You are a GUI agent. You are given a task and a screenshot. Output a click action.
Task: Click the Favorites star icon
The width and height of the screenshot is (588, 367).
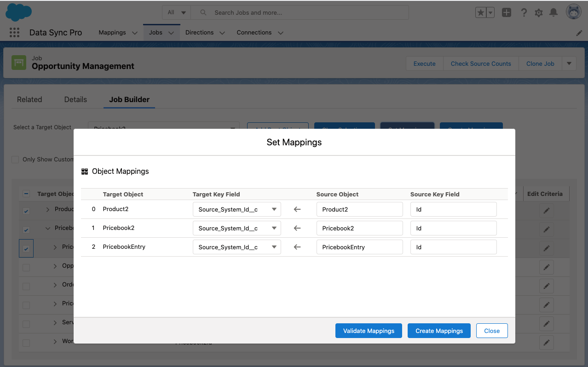click(x=481, y=13)
